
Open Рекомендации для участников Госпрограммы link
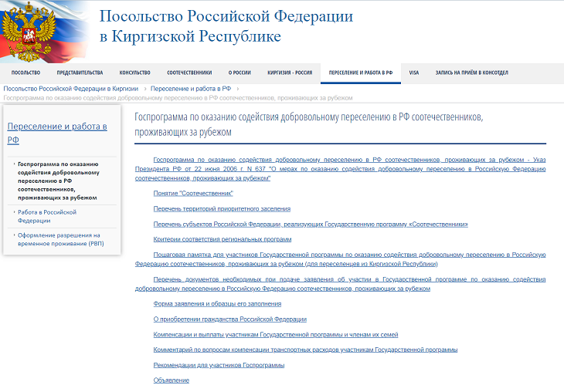pyautogui.click(x=219, y=364)
